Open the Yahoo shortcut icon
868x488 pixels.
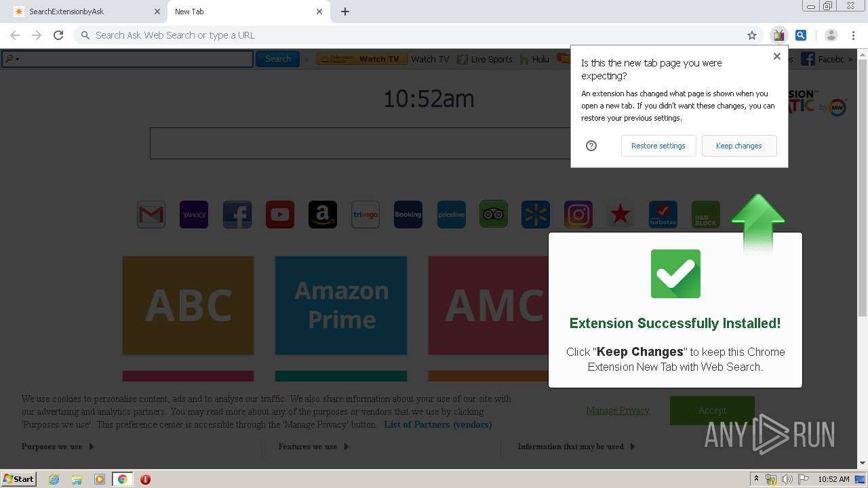tap(194, 215)
